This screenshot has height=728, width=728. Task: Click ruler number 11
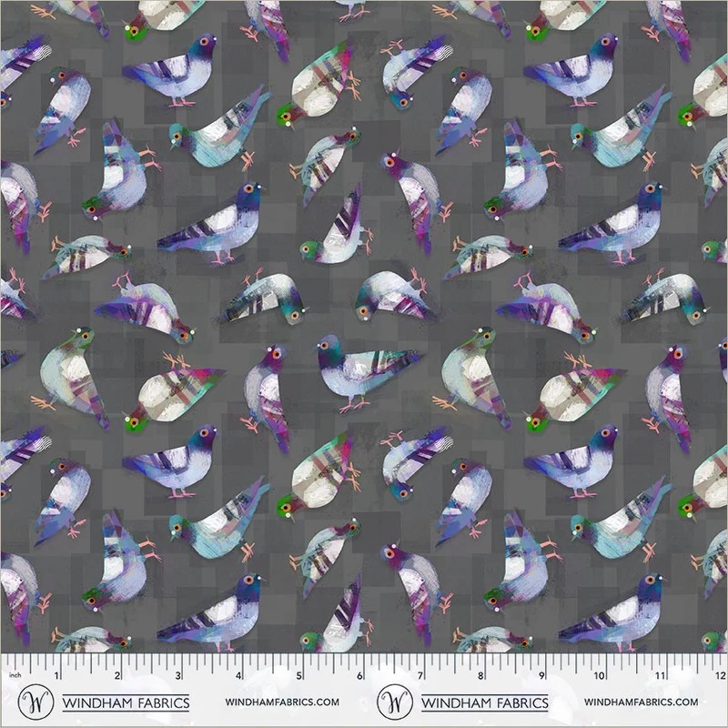pos(661,675)
